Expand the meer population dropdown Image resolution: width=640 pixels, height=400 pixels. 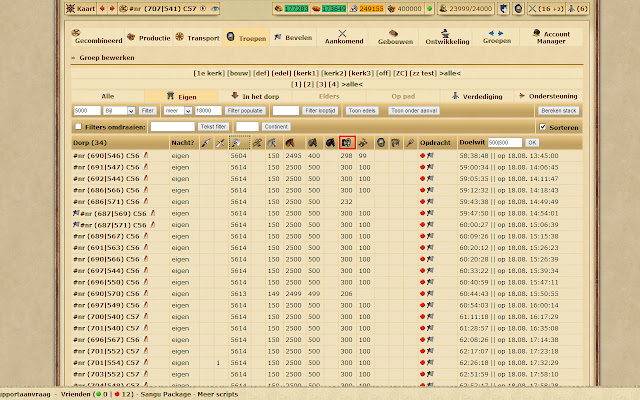[x=178, y=111]
